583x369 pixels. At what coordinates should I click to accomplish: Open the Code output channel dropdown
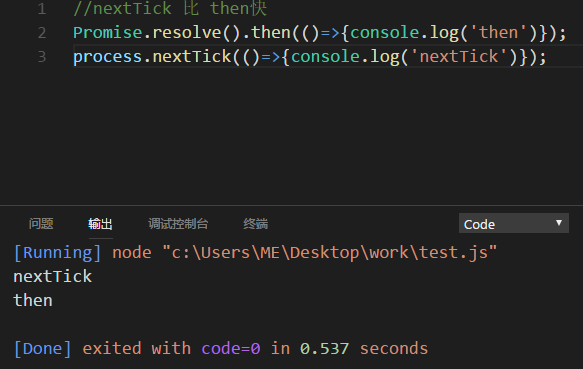513,223
